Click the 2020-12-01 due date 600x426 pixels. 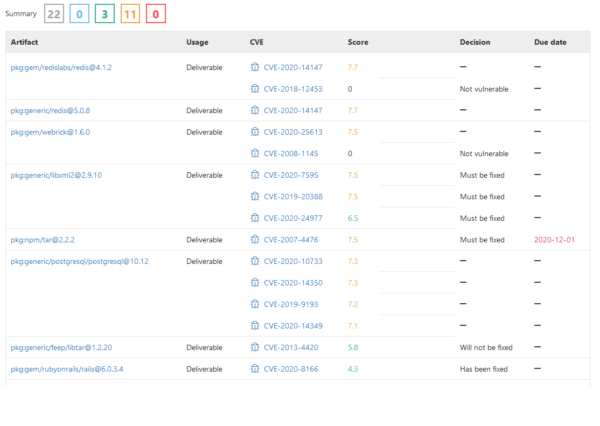coord(556,240)
